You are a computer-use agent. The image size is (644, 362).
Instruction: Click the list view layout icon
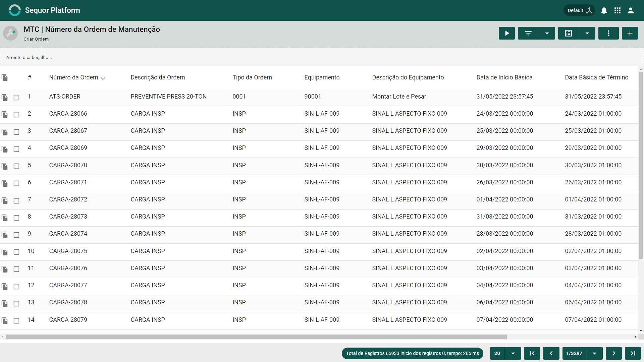tap(569, 33)
